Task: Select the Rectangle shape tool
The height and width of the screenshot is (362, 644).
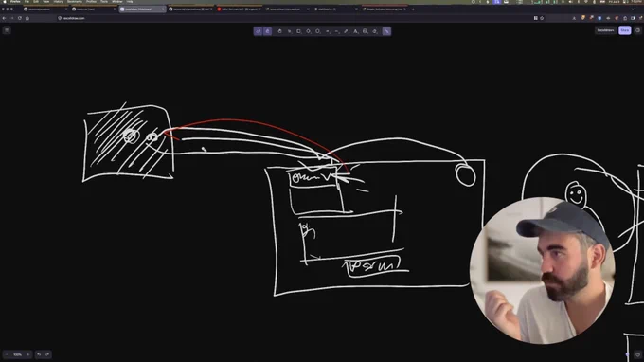Action: 298,31
